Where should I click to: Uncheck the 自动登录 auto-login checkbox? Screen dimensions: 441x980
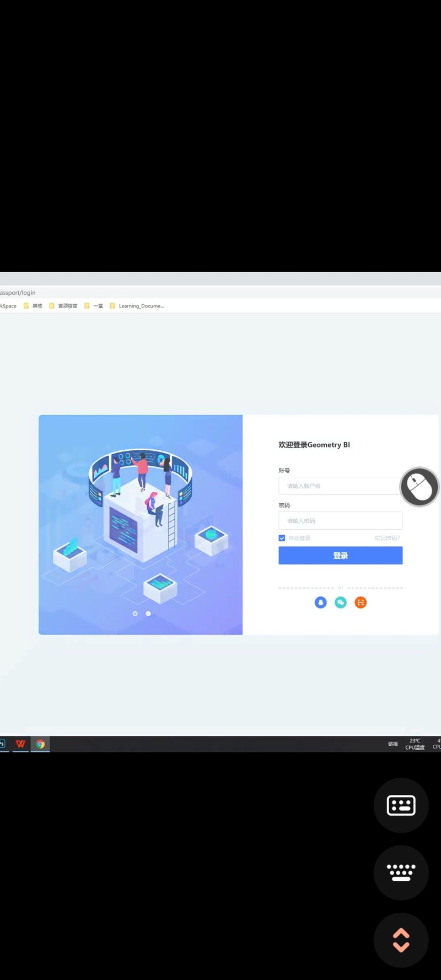tap(282, 538)
